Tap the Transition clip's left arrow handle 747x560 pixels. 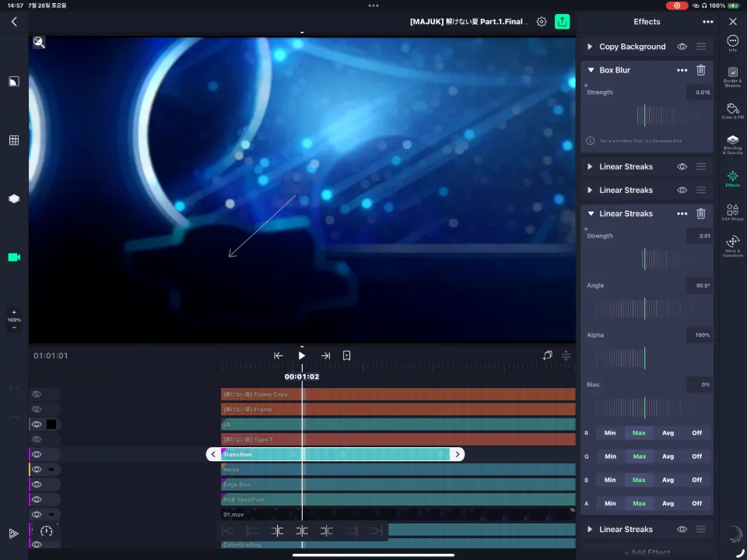coord(213,454)
